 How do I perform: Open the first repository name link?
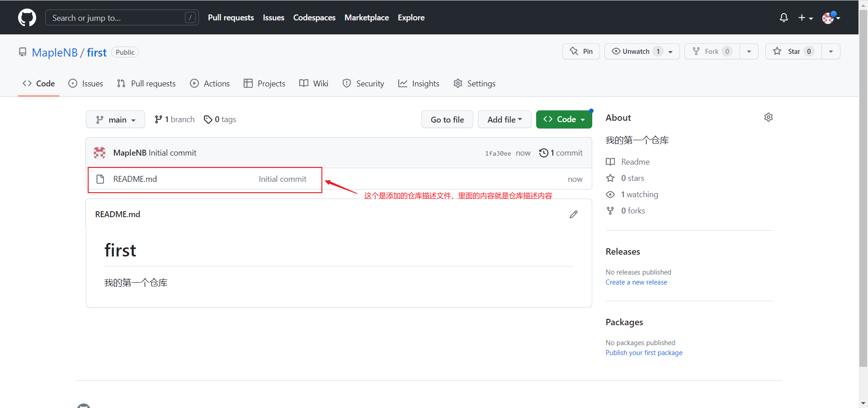(97, 52)
